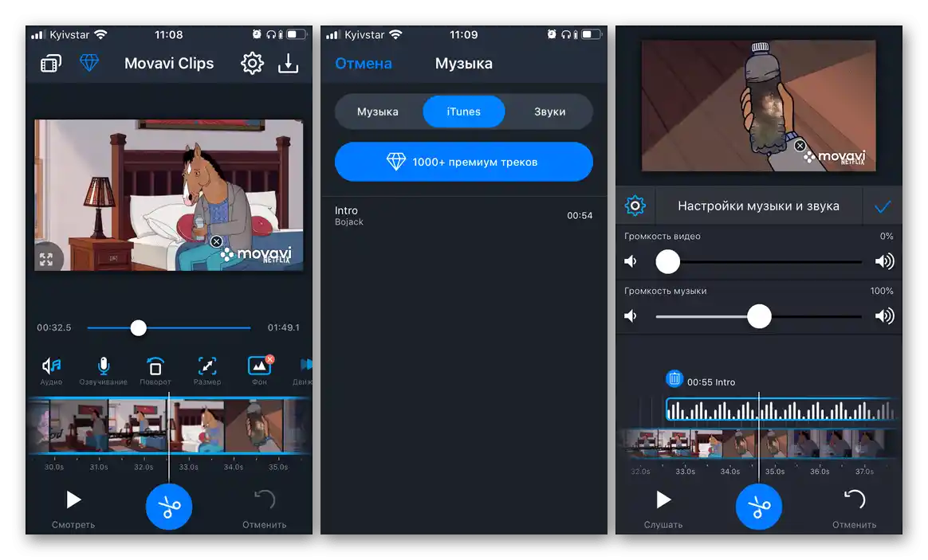Remove movavi watermark on left preview

pyautogui.click(x=217, y=241)
